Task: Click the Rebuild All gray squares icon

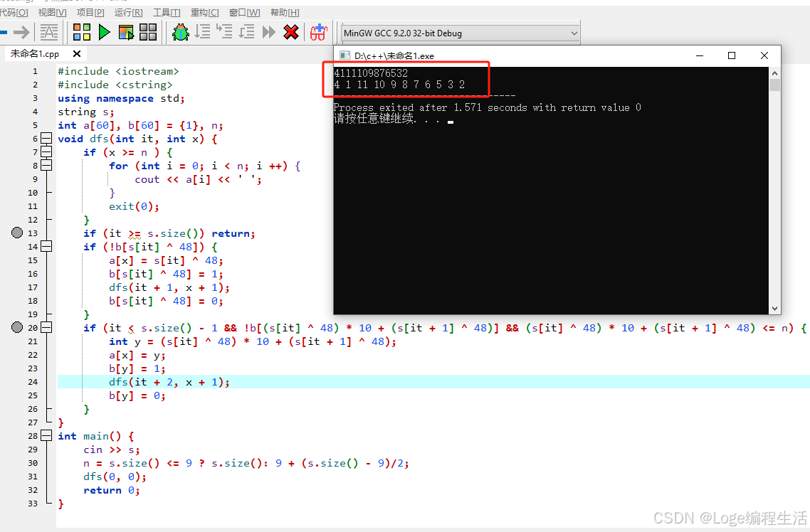Action: pyautogui.click(x=148, y=33)
